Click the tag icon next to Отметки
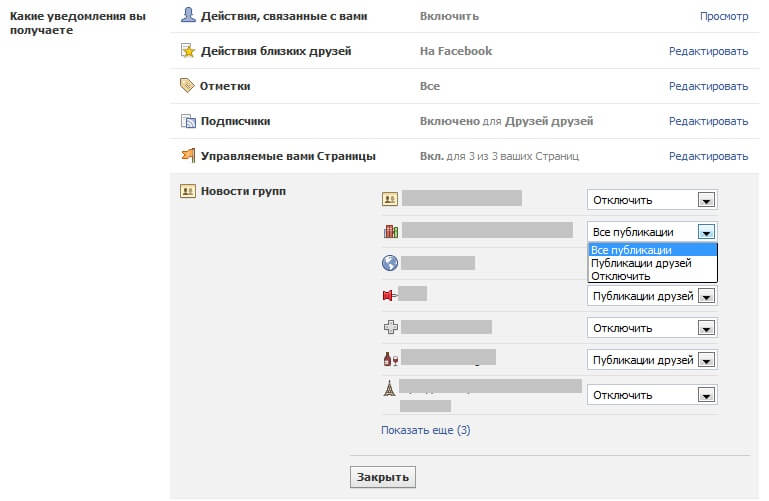769x501 pixels. coord(187,86)
